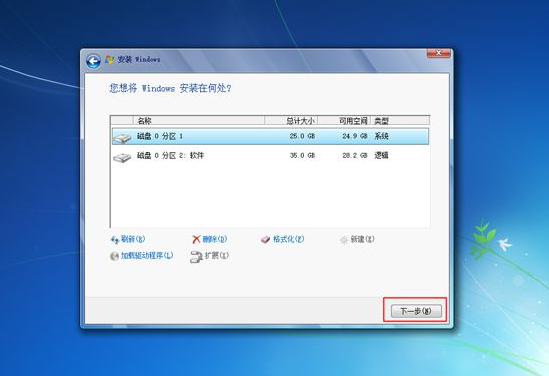Click the 安装 Windows window title text
The image size is (549, 376).
139,60
